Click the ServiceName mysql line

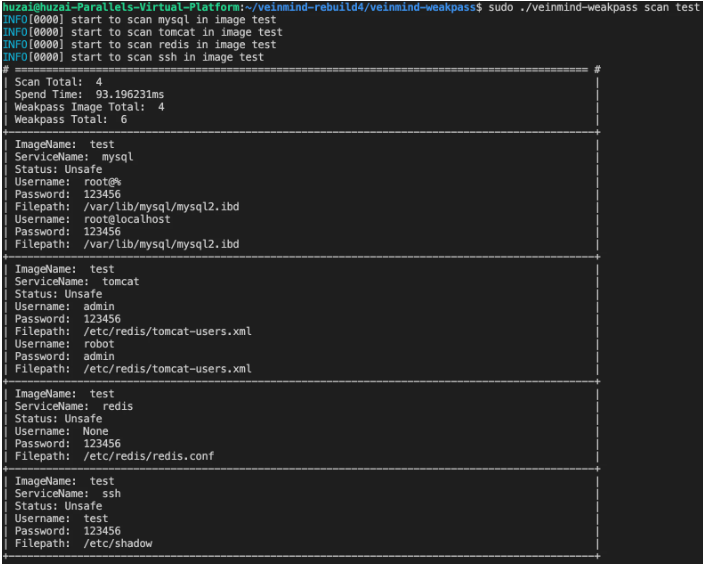(74, 157)
